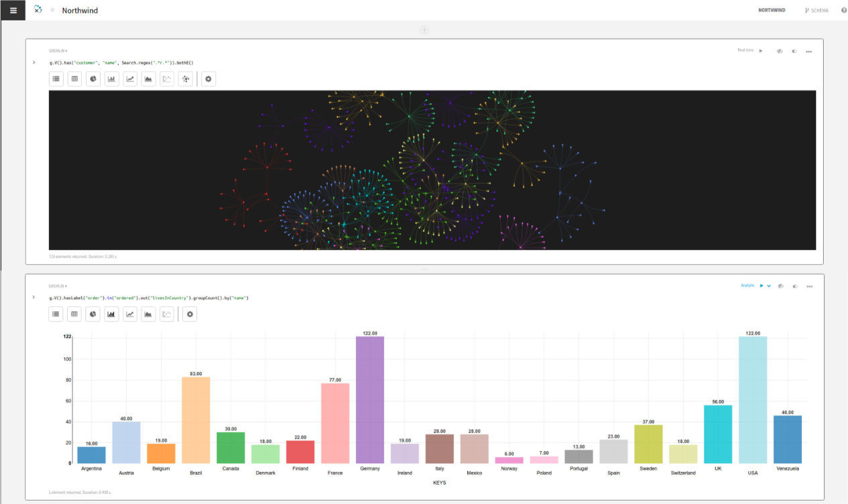
Task: Switch first cell to pie chart view
Action: click(93, 79)
